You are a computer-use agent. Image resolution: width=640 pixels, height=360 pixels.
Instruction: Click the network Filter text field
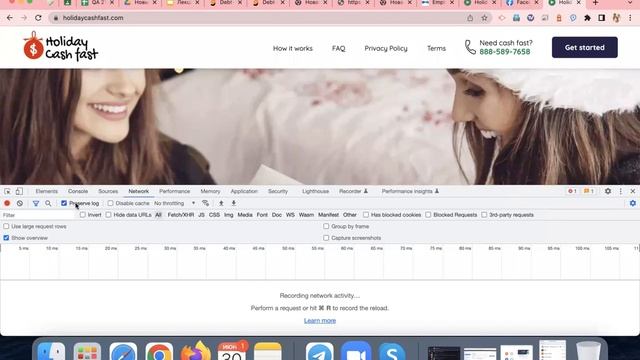point(39,215)
